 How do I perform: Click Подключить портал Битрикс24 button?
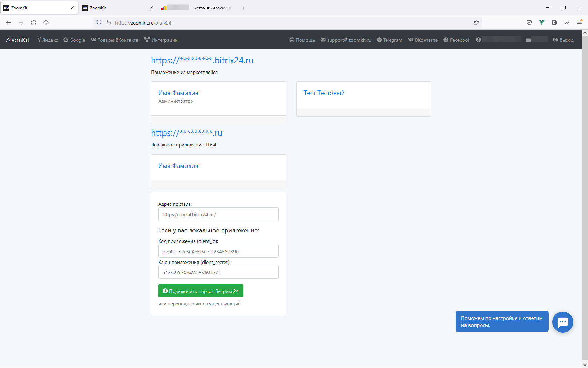coord(201,291)
